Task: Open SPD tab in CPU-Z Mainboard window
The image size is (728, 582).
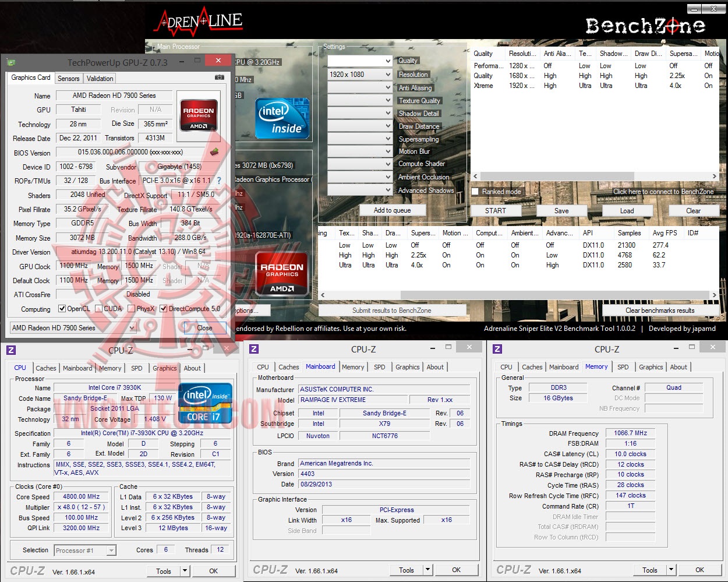Action: (379, 367)
